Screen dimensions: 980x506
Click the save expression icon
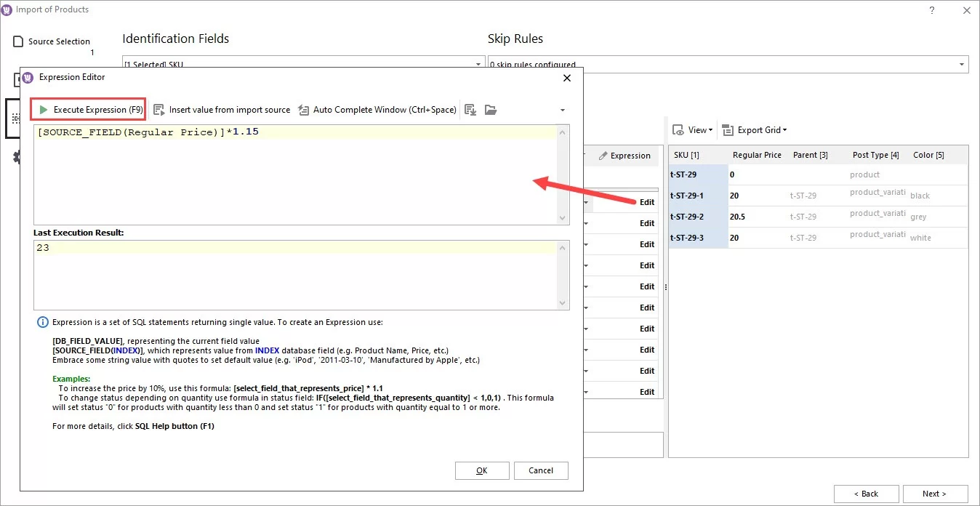[x=470, y=109]
